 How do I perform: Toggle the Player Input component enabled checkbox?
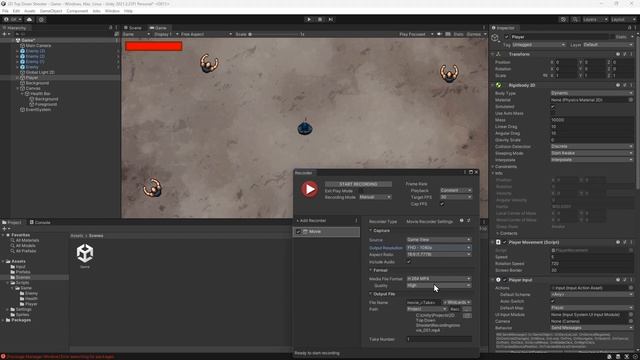(504, 280)
